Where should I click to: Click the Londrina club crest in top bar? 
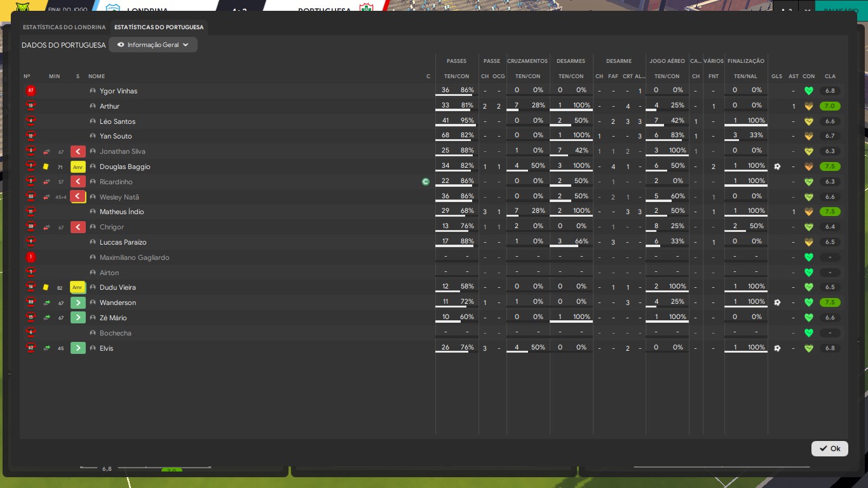point(112,10)
